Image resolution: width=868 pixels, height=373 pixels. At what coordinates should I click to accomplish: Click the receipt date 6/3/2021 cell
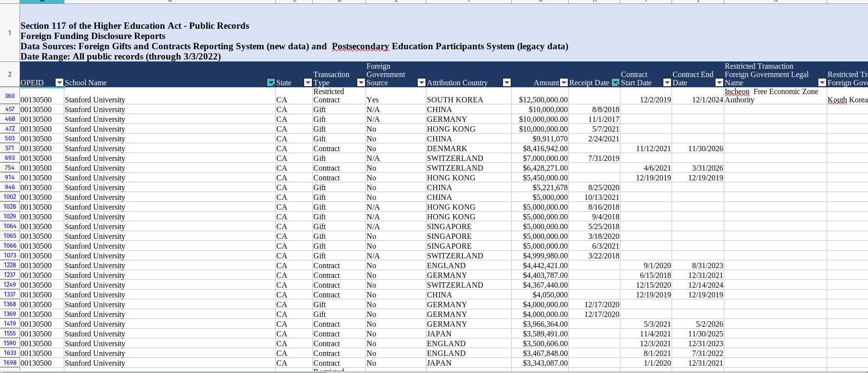tap(594, 246)
